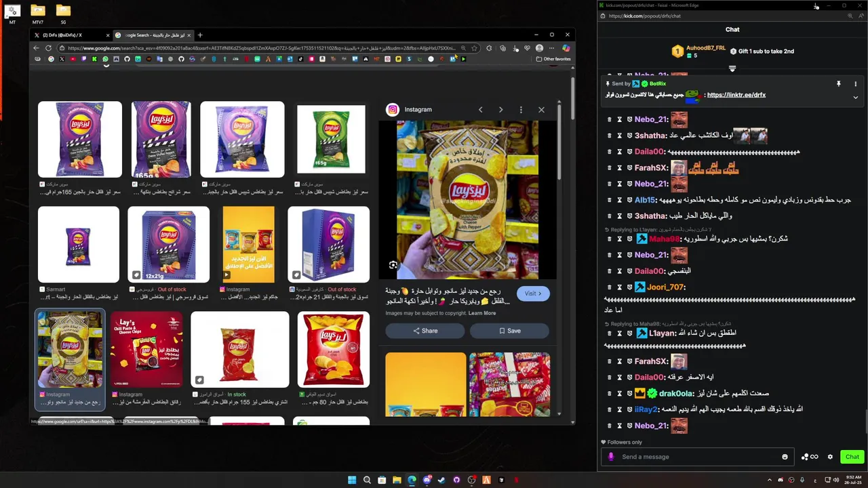Image resolution: width=868 pixels, height=488 pixels.
Task: Favorite this page with the star icon
Action: (475, 48)
